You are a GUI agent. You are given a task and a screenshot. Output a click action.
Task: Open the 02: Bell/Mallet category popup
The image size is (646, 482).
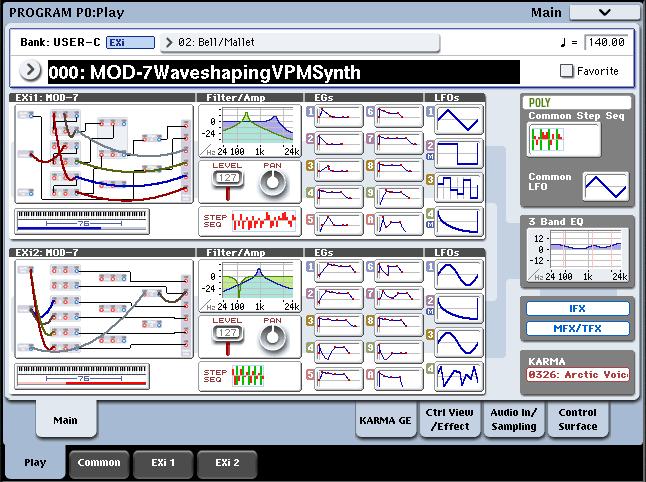tap(300, 42)
